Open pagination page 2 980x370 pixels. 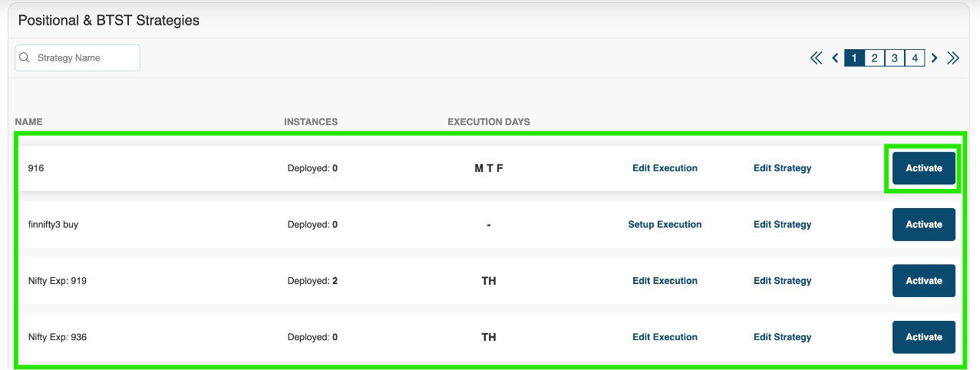(x=874, y=58)
